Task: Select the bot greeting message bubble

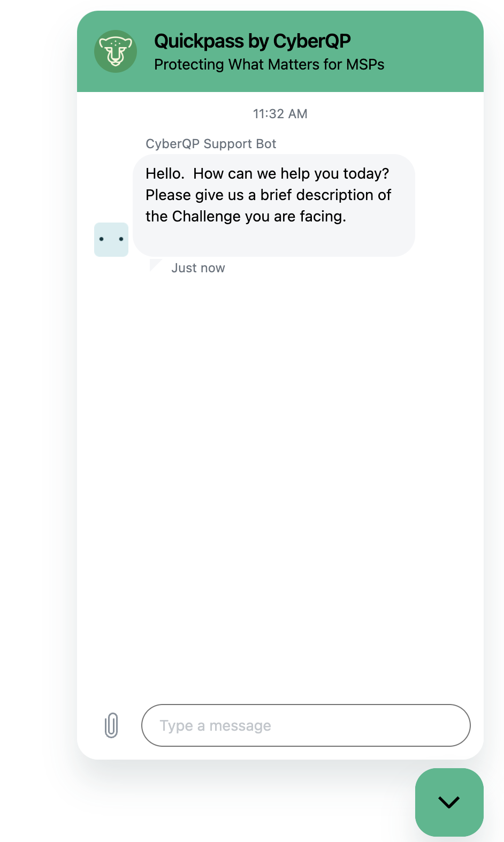Action: (274, 205)
